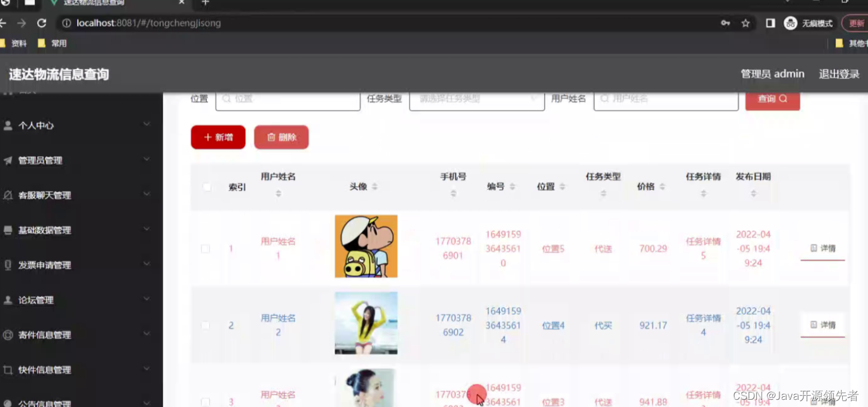Sort table by 头像 column arrows
The width and height of the screenshot is (868, 407).
[x=375, y=187]
